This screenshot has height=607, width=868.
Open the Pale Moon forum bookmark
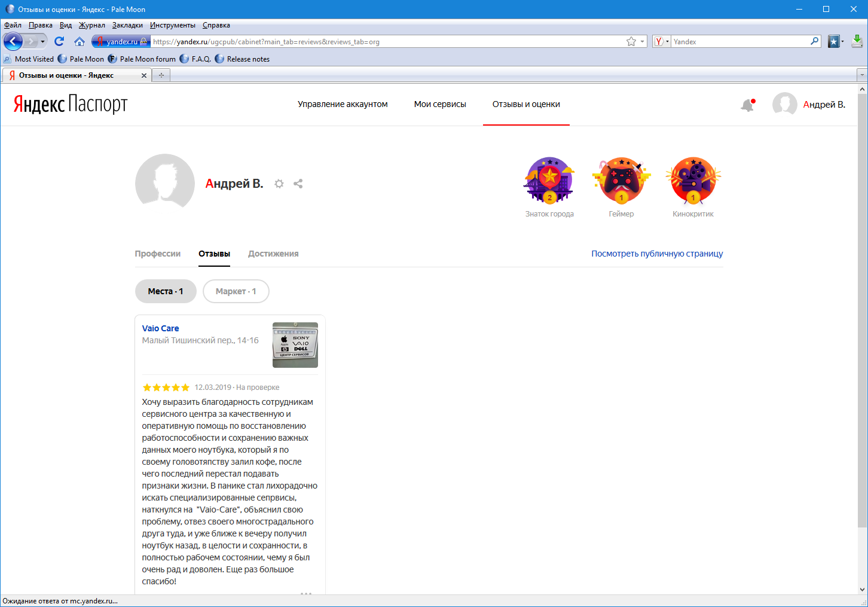pyautogui.click(x=142, y=59)
